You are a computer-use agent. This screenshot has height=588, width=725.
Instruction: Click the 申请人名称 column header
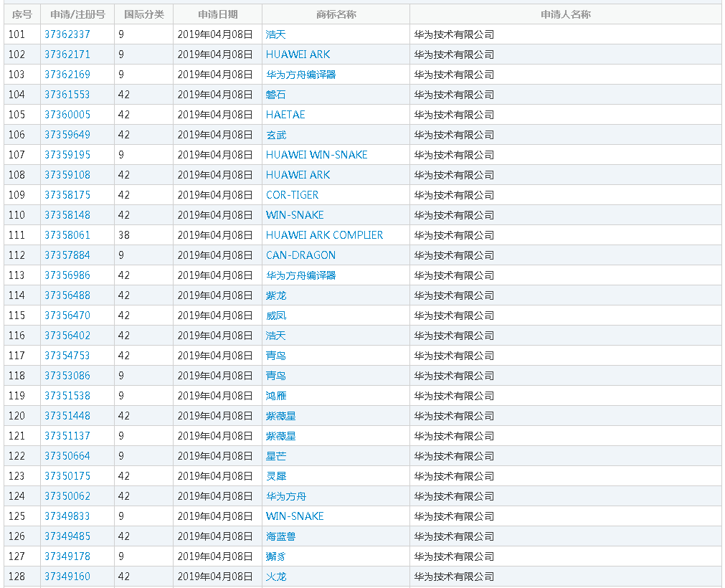pos(565,14)
